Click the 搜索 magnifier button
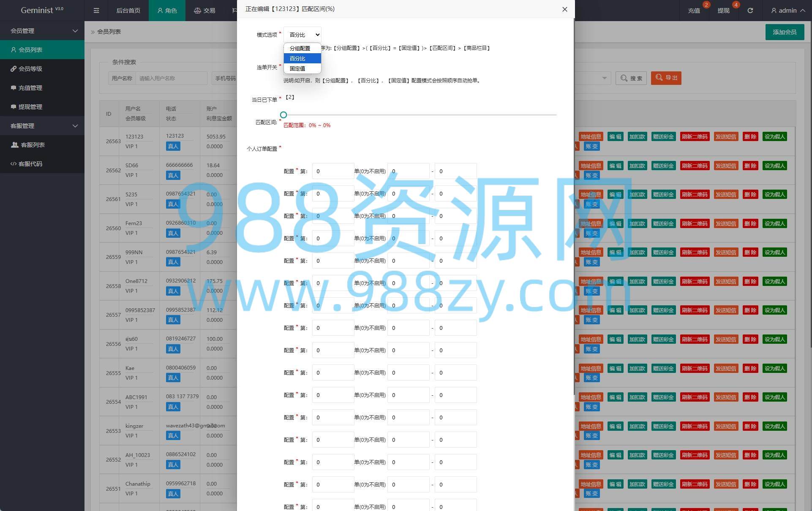812x511 pixels. pyautogui.click(x=631, y=78)
